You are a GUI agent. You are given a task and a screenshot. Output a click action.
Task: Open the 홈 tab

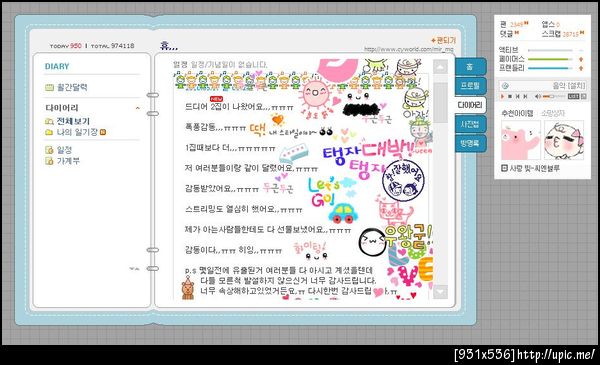(x=470, y=67)
